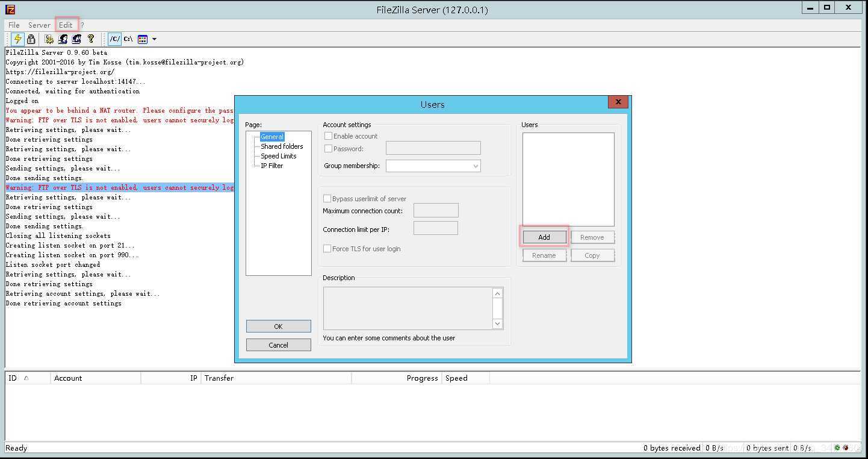Image resolution: width=868 pixels, height=459 pixels.
Task: Select the Shared folders page
Action: (282, 146)
